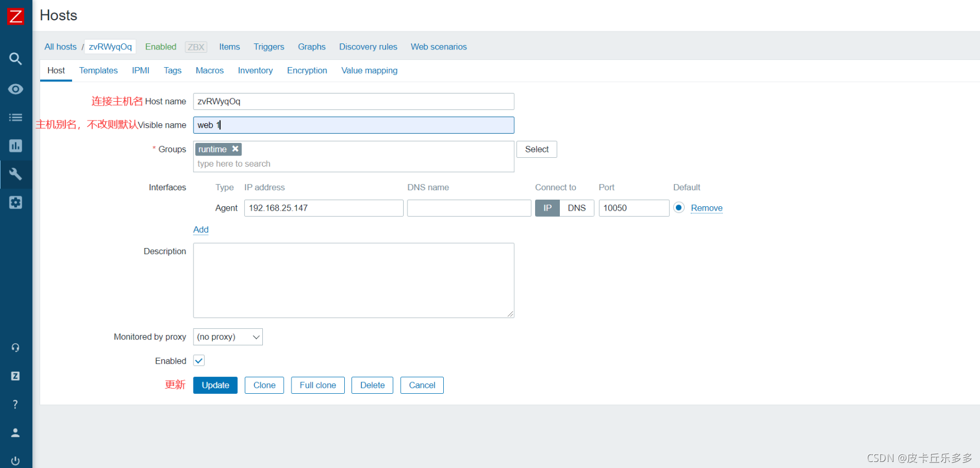Click the ZBX availability badge
This screenshot has width=980, height=468.
tap(196, 47)
